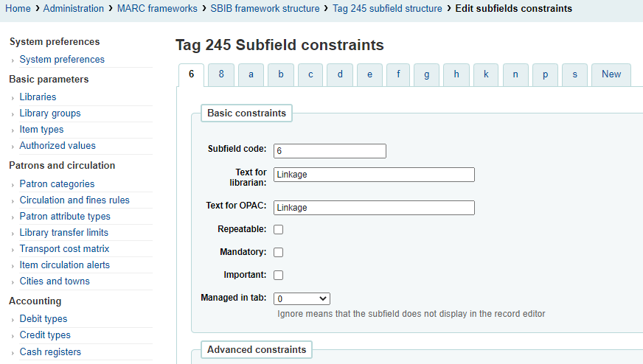Open the Debit types link
Image resolution: width=643 pixels, height=364 pixels.
tap(44, 319)
